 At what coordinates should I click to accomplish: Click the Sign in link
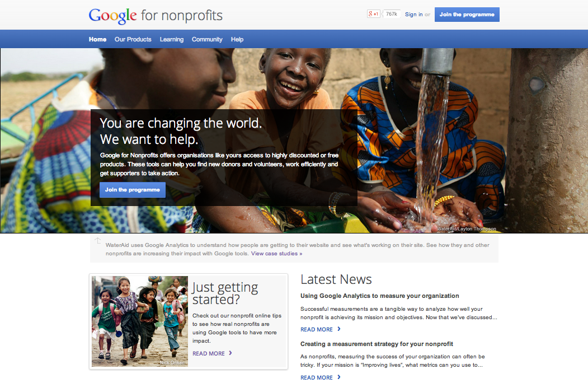(x=413, y=14)
